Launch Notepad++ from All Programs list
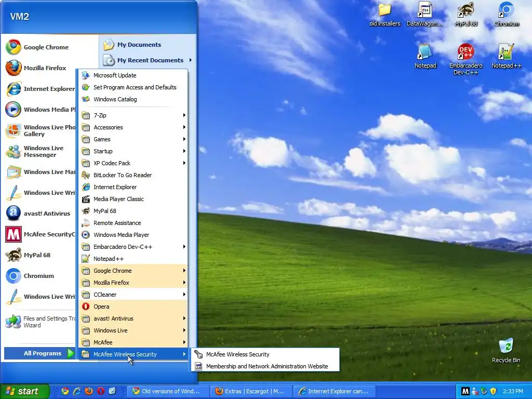 (134, 259)
